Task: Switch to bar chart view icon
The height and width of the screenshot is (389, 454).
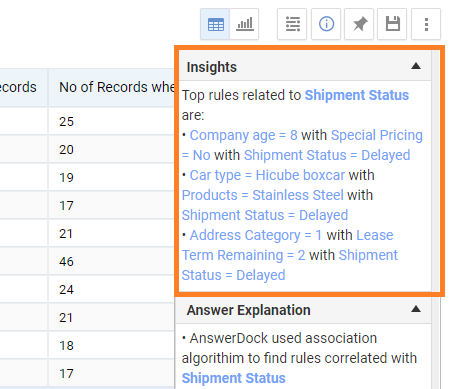Action: click(x=244, y=24)
